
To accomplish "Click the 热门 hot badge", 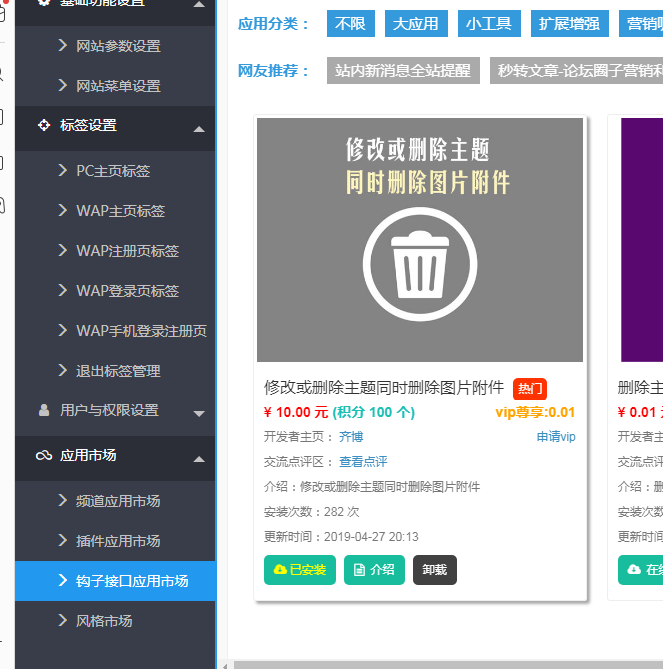I will (x=530, y=389).
